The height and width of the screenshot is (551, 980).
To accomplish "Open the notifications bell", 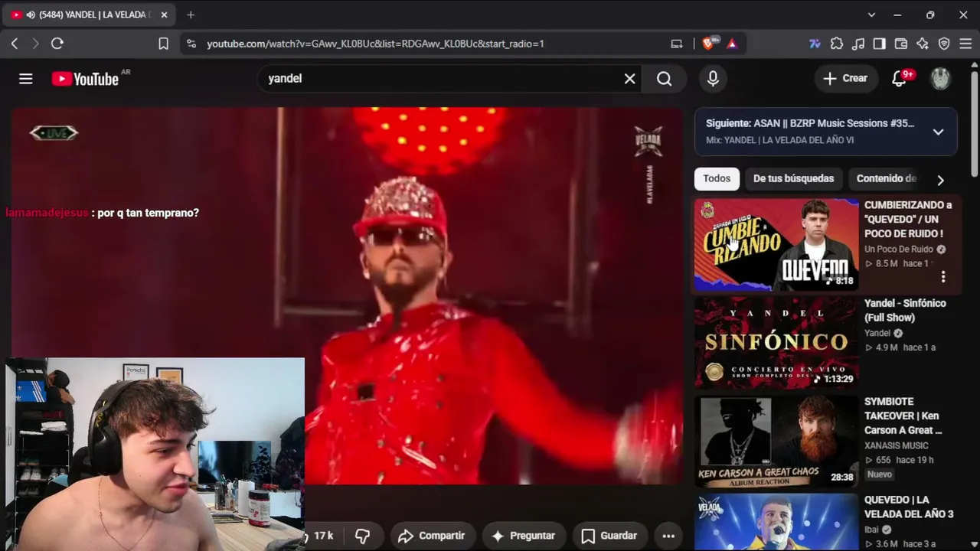I will coord(900,79).
